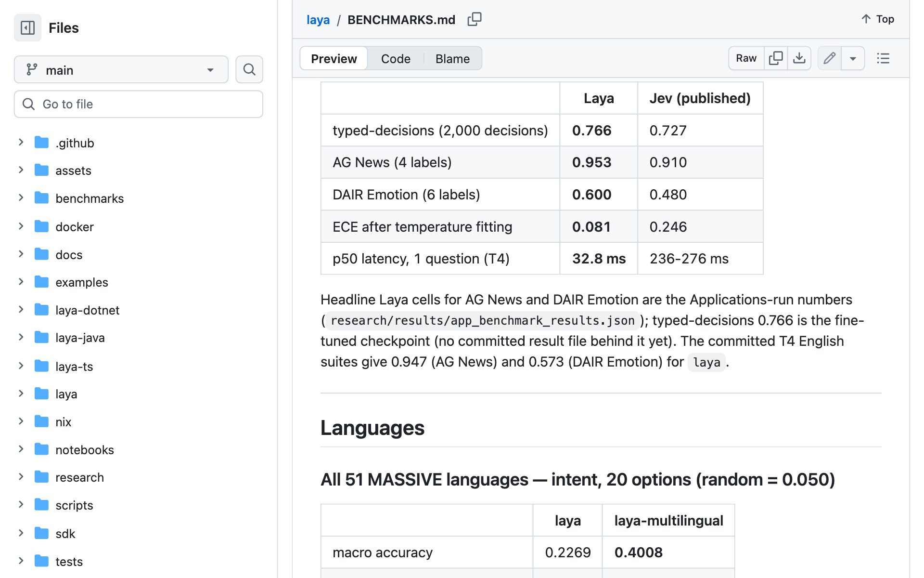Viewport: 924px width, 578px height.
Task: Download the raw file icon
Action: 799,58
